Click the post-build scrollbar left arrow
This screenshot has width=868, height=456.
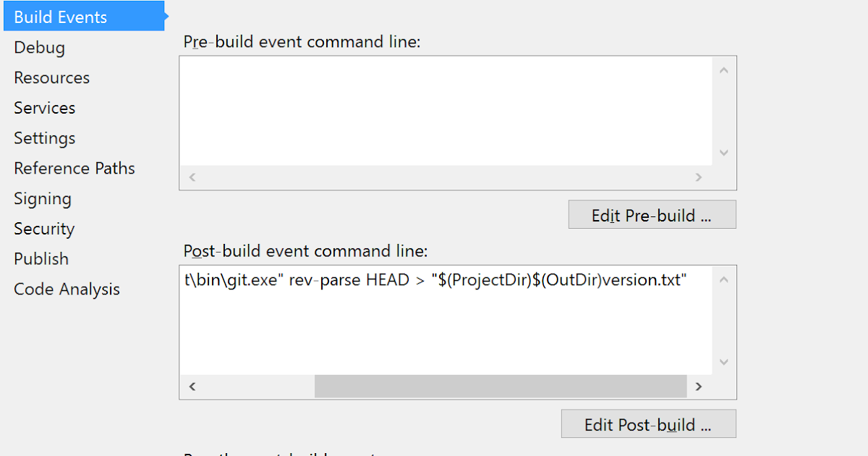(x=192, y=386)
